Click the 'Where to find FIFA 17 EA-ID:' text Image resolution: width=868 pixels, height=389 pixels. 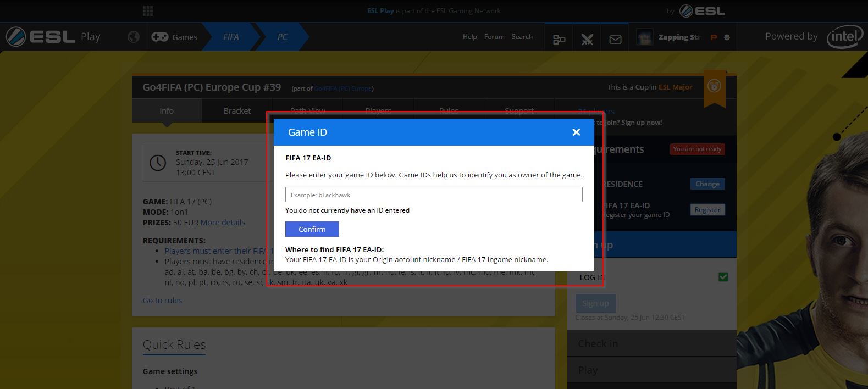click(x=335, y=249)
